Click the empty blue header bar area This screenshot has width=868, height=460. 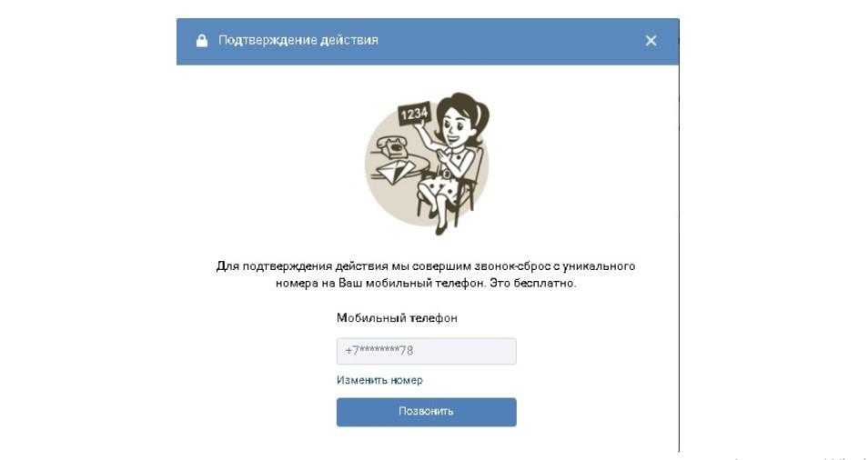coord(510,41)
